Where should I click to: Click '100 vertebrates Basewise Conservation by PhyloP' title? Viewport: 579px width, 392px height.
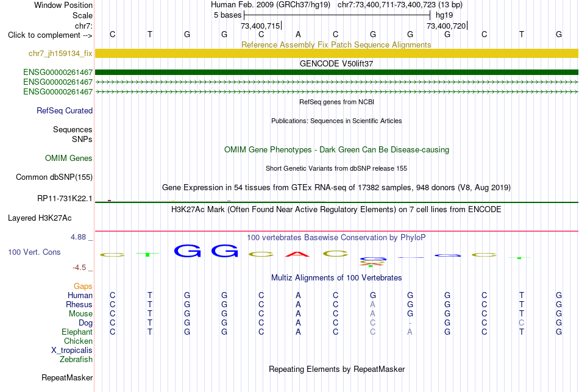(336, 238)
